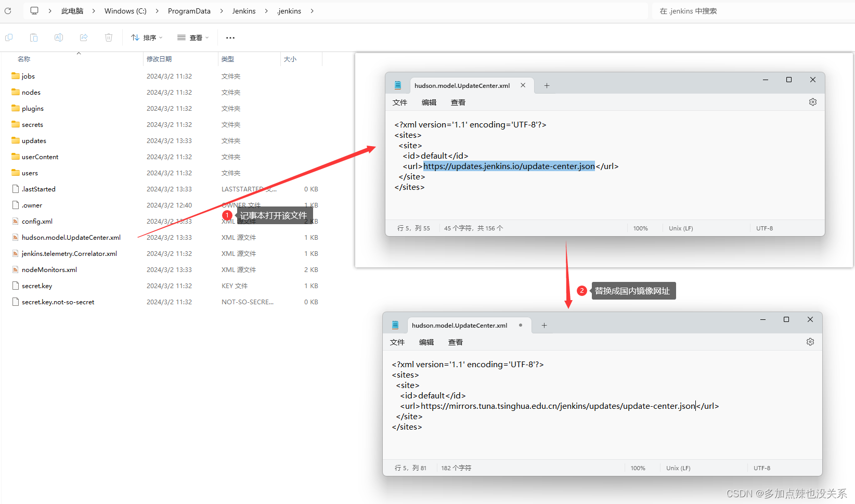Click the PC monitor icon in address bar
Viewport: 855px width, 504px height.
[x=34, y=11]
